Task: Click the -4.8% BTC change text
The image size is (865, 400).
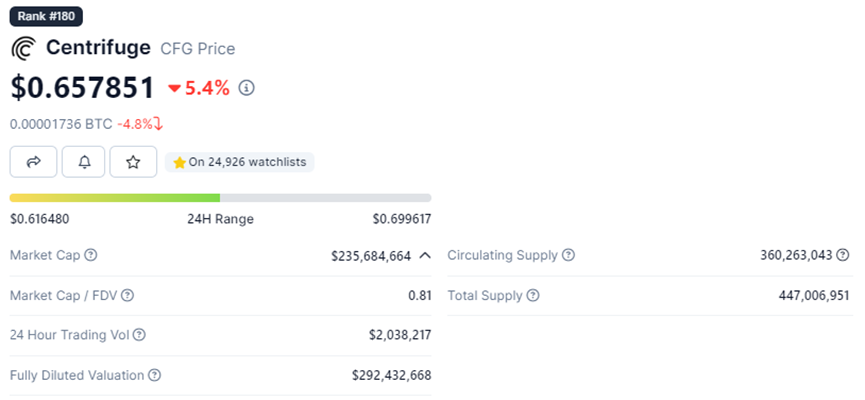Action: 135,124
